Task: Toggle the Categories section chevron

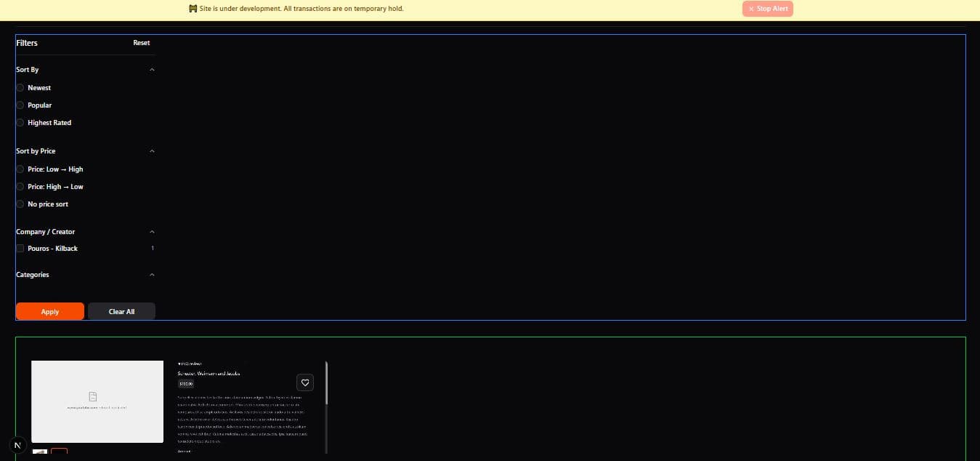Action: click(x=152, y=275)
